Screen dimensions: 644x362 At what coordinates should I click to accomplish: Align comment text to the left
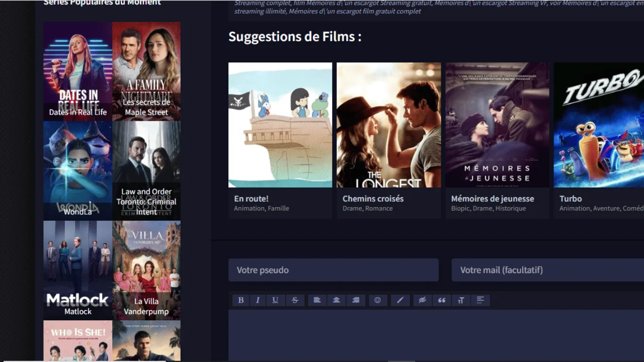(x=317, y=300)
